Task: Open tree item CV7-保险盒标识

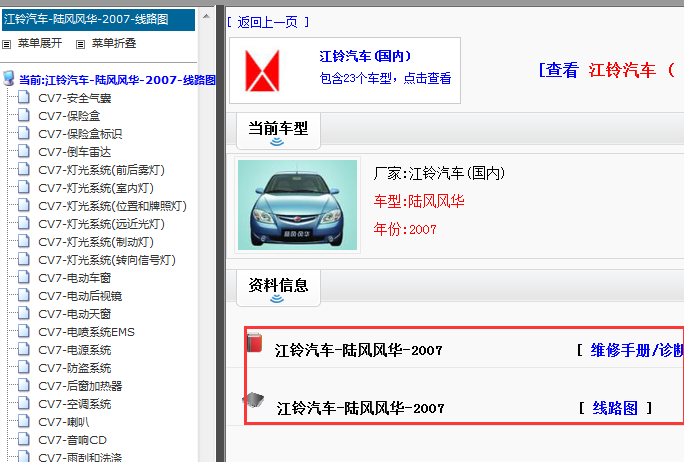Action: tap(80, 134)
